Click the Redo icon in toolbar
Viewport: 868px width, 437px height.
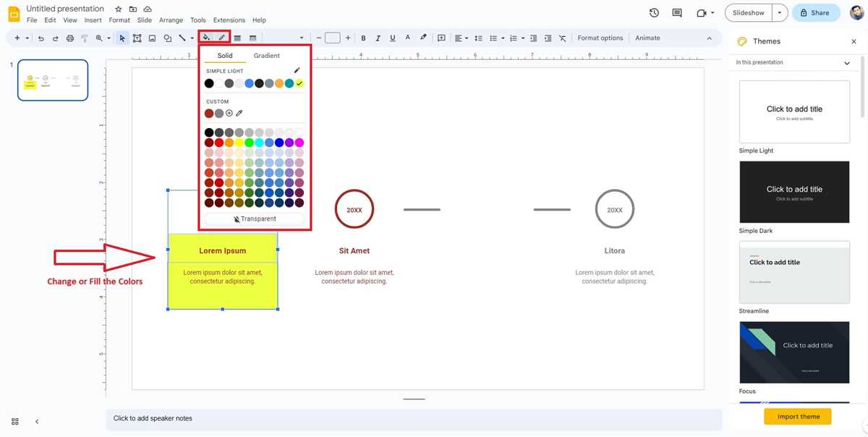[55, 38]
